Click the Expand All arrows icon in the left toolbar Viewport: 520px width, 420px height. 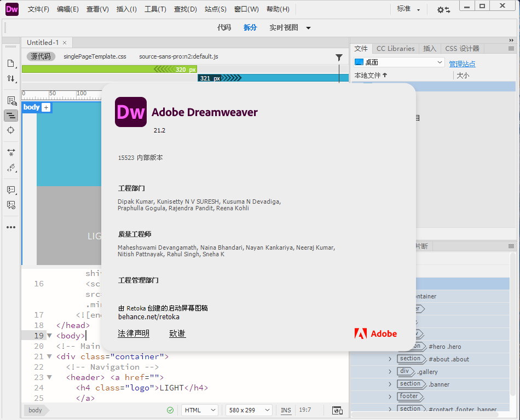click(11, 152)
